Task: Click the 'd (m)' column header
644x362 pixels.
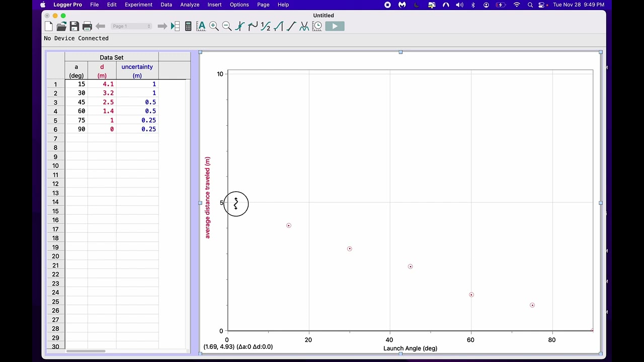Action: (x=102, y=71)
